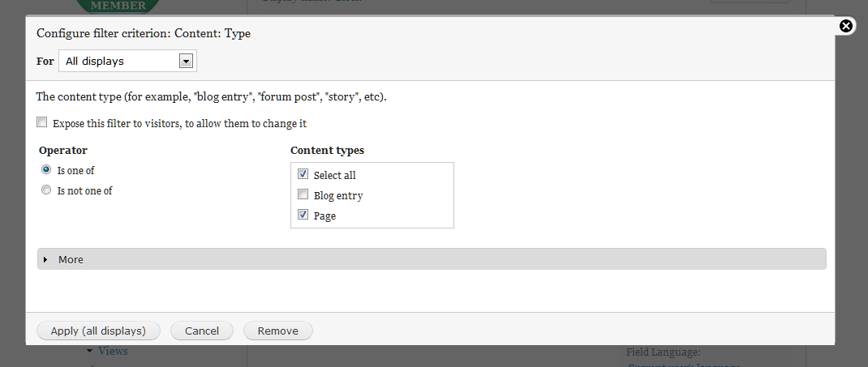The width and height of the screenshot is (868, 367).
Task: Cancel the filter configuration
Action: (x=202, y=331)
